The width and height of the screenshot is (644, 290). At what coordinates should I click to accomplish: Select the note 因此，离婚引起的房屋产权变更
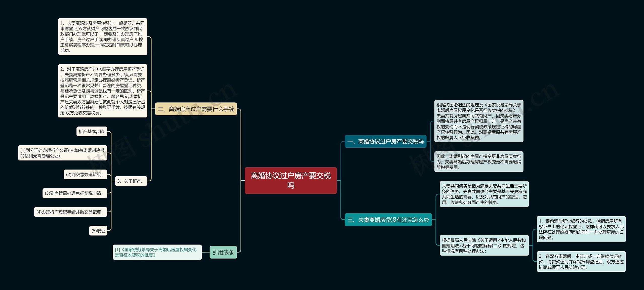478,162
